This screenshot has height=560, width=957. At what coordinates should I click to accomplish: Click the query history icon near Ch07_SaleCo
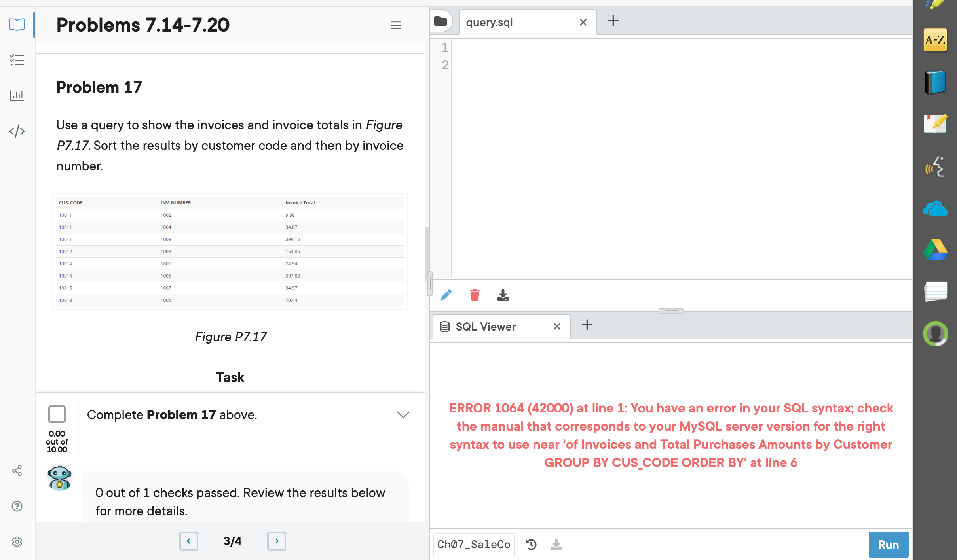(531, 544)
